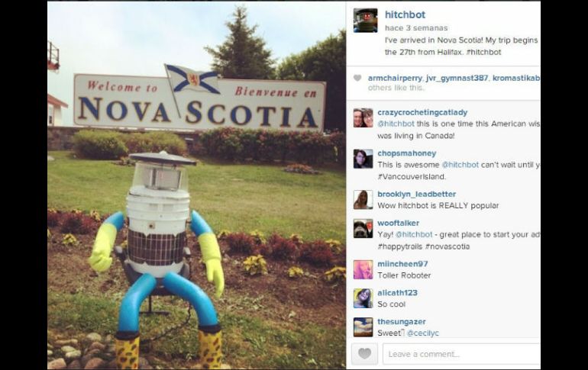
Task: Open chopsmahoney's avatar picture
Action: point(363,159)
